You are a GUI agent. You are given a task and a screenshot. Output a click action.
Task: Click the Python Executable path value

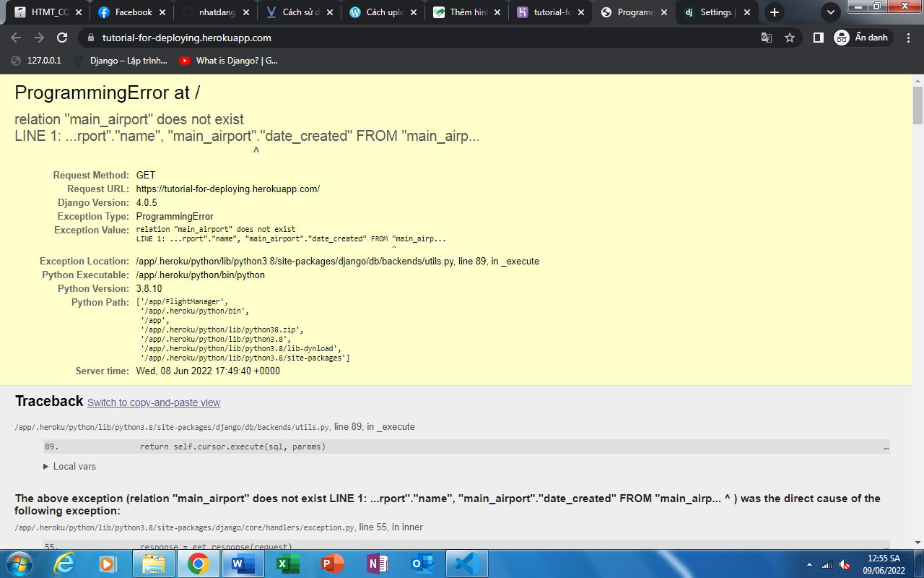(201, 275)
